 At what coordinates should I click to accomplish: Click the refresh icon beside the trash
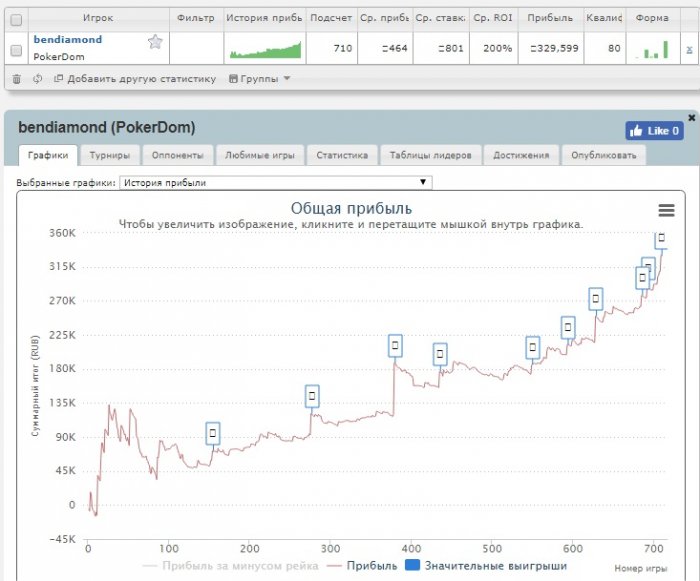(x=38, y=79)
